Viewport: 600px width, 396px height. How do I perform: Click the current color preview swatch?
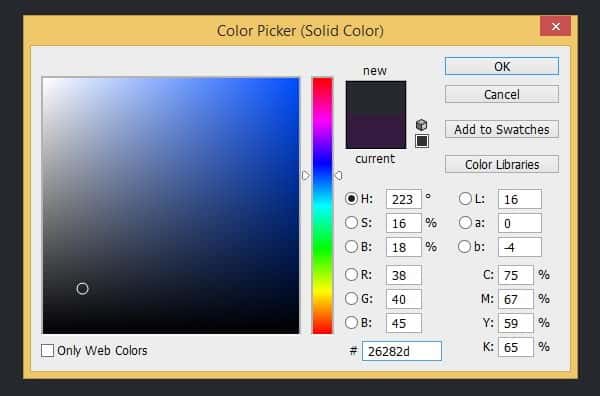376,132
